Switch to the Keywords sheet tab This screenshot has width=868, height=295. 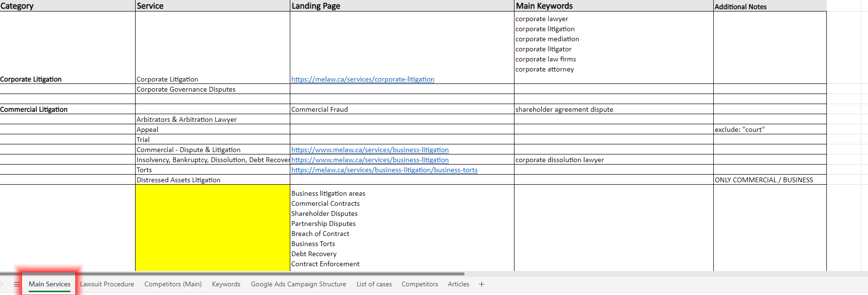[x=226, y=284]
